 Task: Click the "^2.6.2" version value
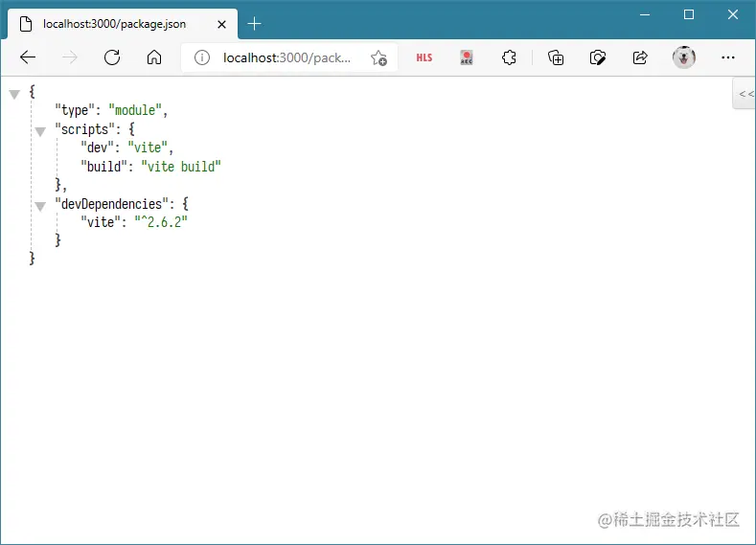click(x=161, y=222)
